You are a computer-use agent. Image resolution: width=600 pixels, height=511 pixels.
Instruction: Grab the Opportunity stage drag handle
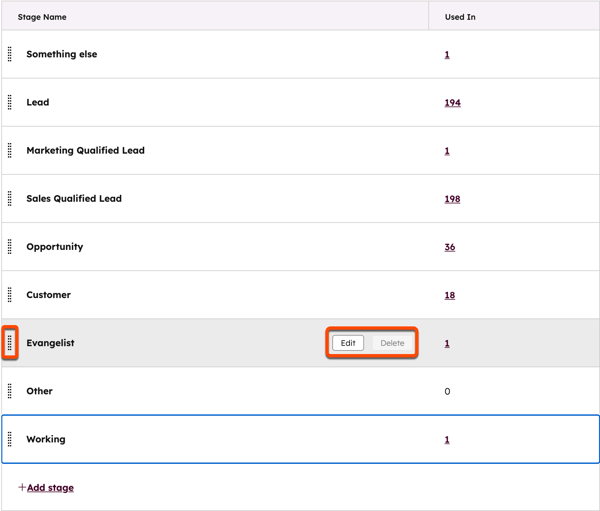[10, 247]
